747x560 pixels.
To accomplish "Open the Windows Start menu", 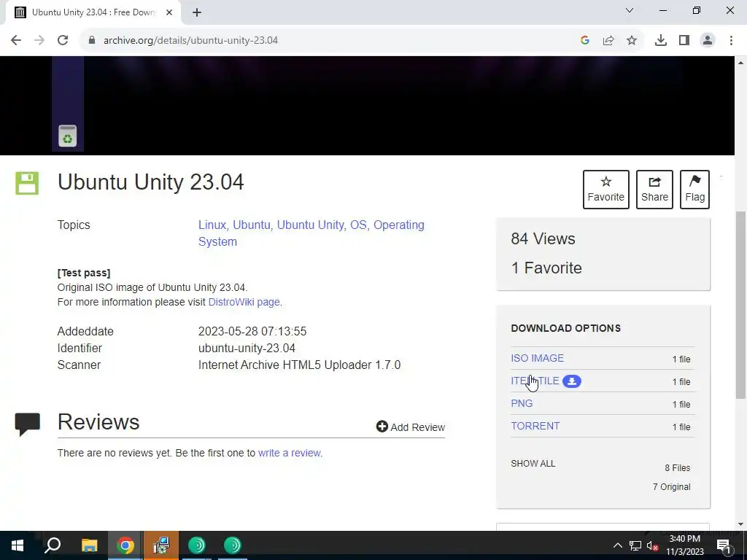I will tap(18, 545).
